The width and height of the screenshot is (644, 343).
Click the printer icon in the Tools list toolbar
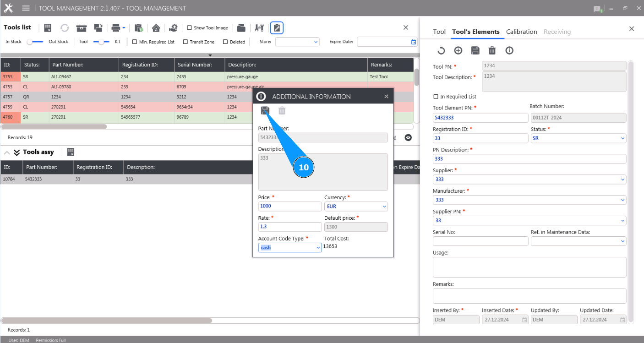[116, 28]
